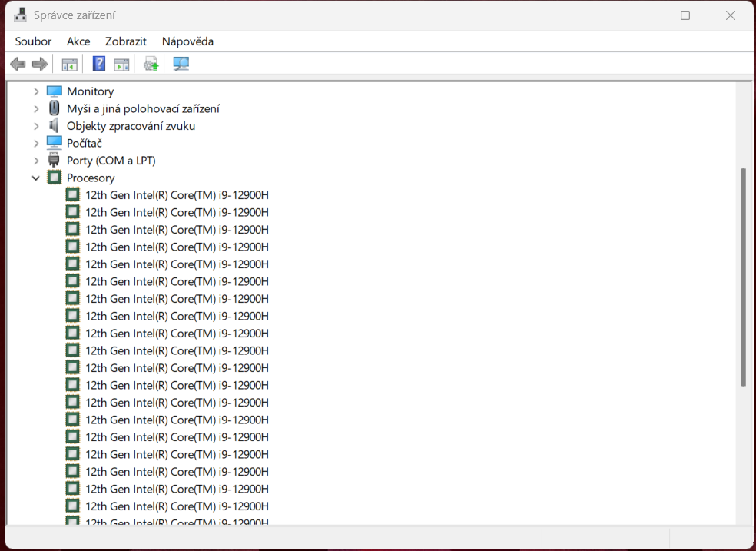Open the Nápověda menu
Viewport: 756px width, 551px height.
point(187,41)
